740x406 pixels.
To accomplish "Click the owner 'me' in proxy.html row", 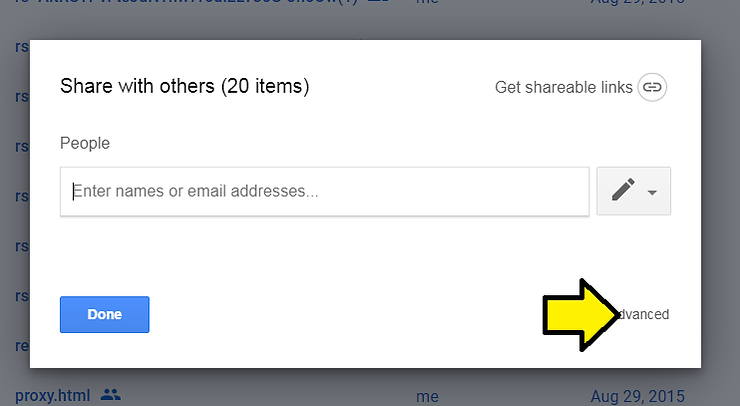I will tap(427, 396).
